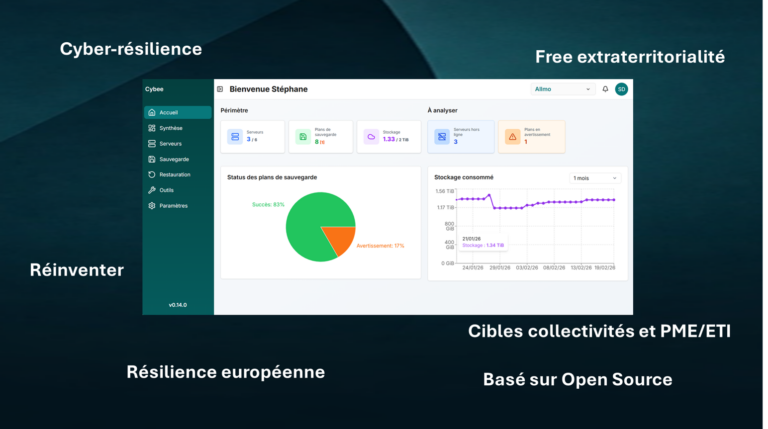Screen dimensions: 768x429
Task: Click the Serveurs card server icon
Action: tap(235, 136)
